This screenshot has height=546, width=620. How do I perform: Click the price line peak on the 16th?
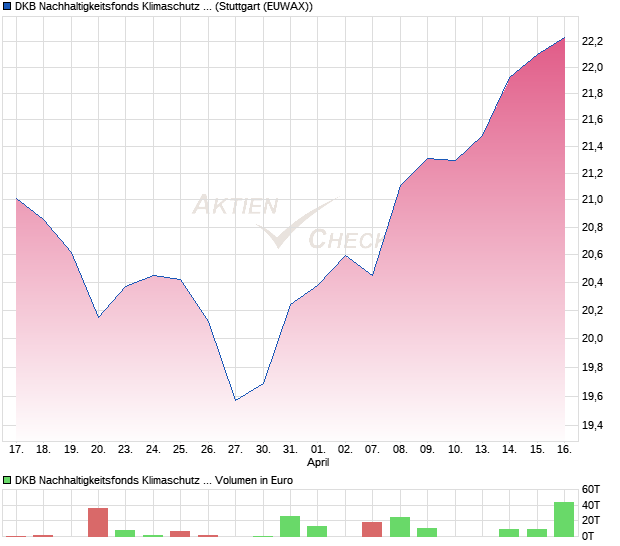[564, 38]
